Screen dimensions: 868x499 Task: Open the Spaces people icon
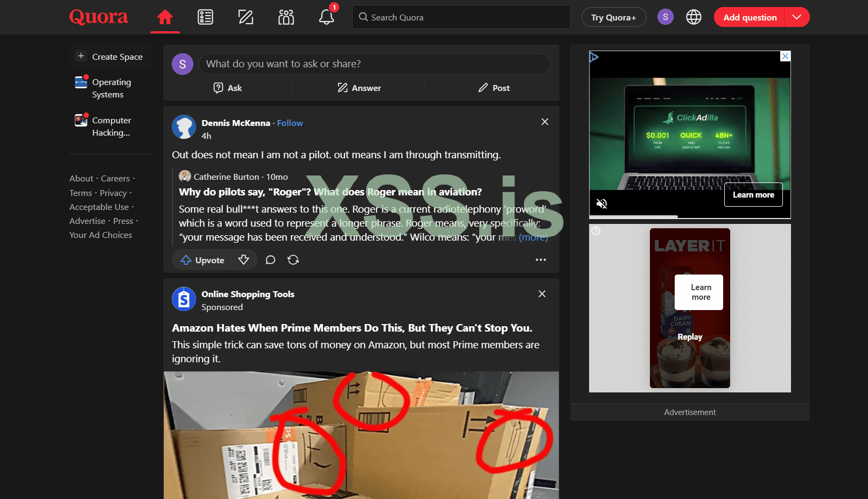pos(286,17)
